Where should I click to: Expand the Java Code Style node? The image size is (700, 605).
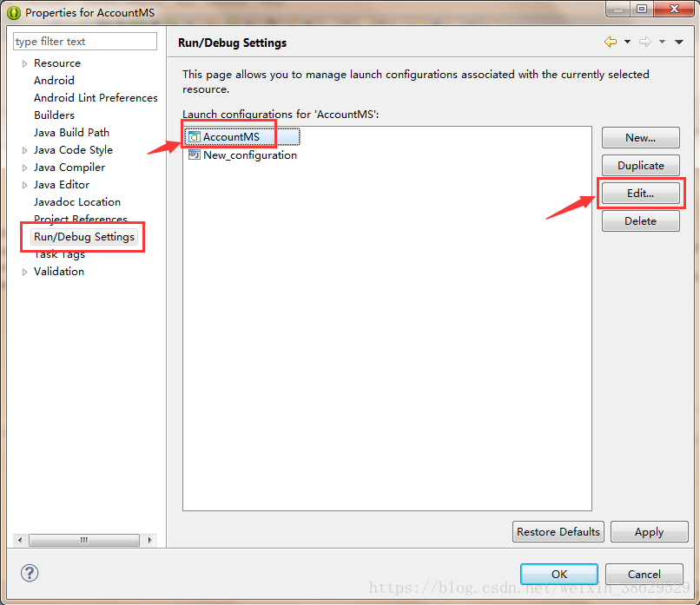(24, 151)
